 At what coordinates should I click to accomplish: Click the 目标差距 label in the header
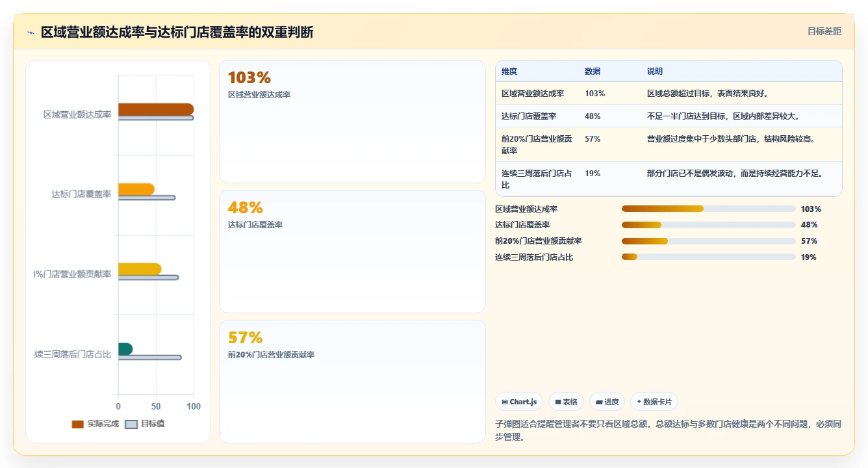824,31
